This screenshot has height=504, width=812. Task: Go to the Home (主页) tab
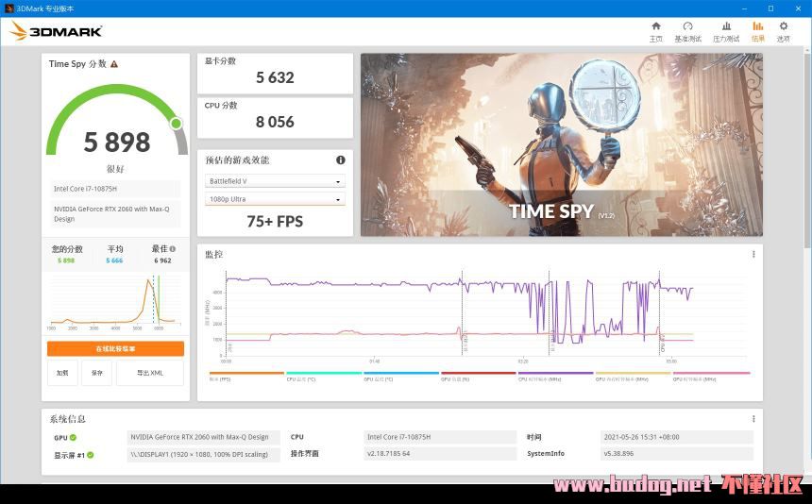(x=656, y=31)
